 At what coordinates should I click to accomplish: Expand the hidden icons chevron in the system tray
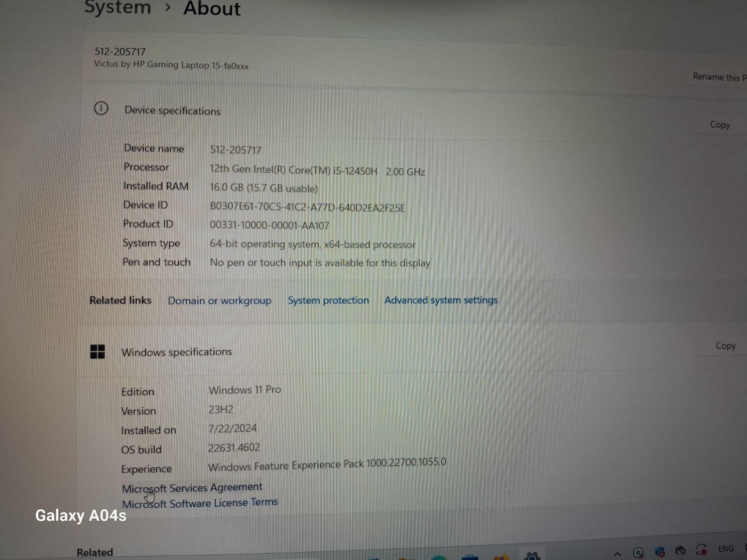pos(618,554)
